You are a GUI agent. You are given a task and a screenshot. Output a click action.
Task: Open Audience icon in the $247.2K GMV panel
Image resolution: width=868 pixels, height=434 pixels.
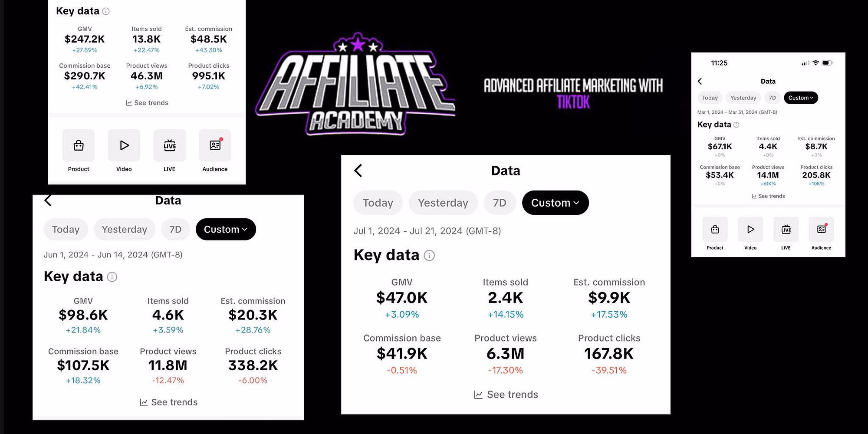pyautogui.click(x=215, y=145)
